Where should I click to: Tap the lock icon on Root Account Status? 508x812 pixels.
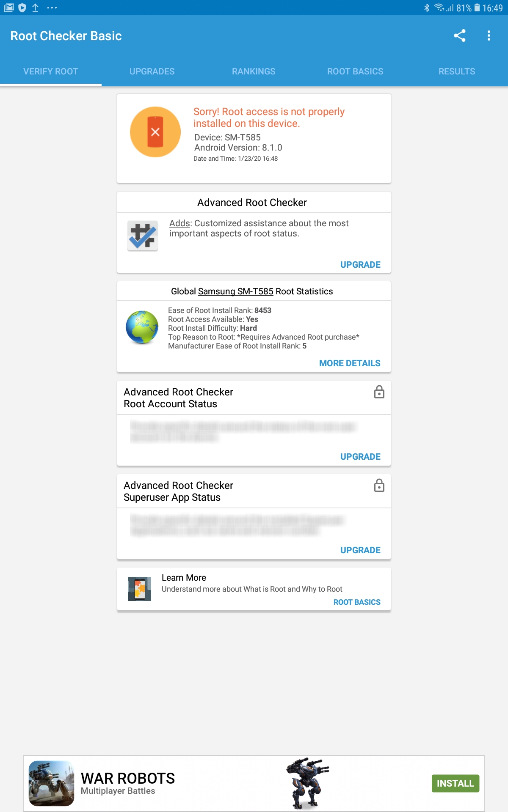pos(379,392)
